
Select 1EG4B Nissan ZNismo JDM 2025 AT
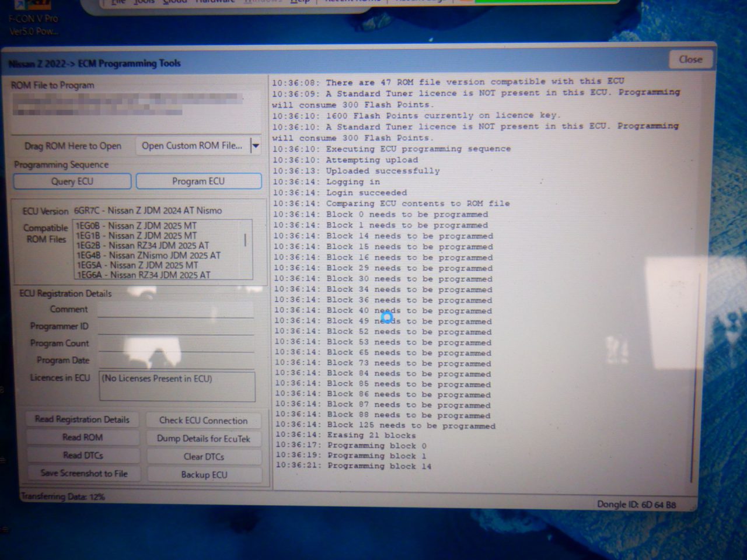(149, 256)
